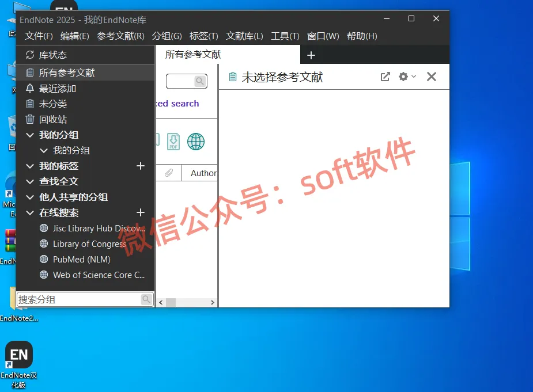The image size is (533, 392).
Task: Maximize the EndNote 2025 window
Action: click(x=411, y=18)
